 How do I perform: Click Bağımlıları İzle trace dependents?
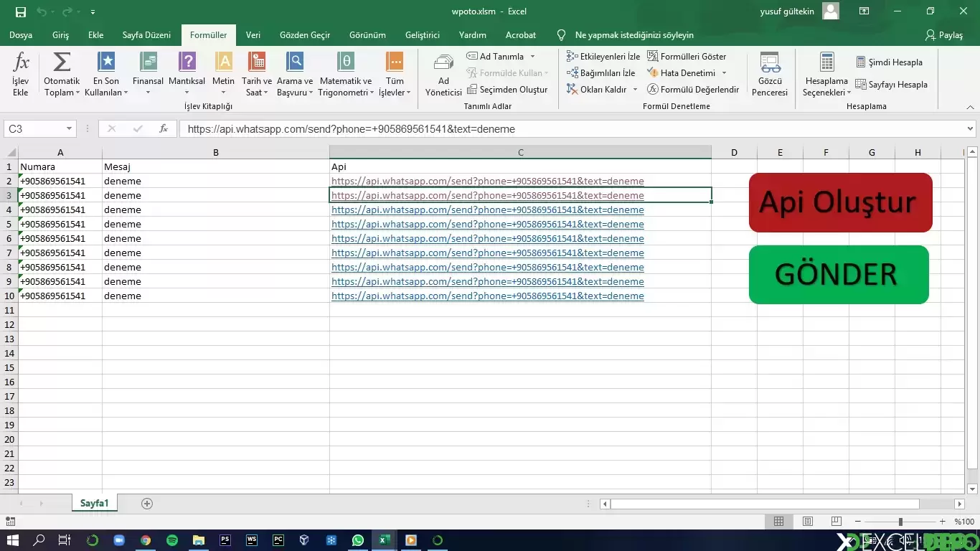pyautogui.click(x=601, y=72)
